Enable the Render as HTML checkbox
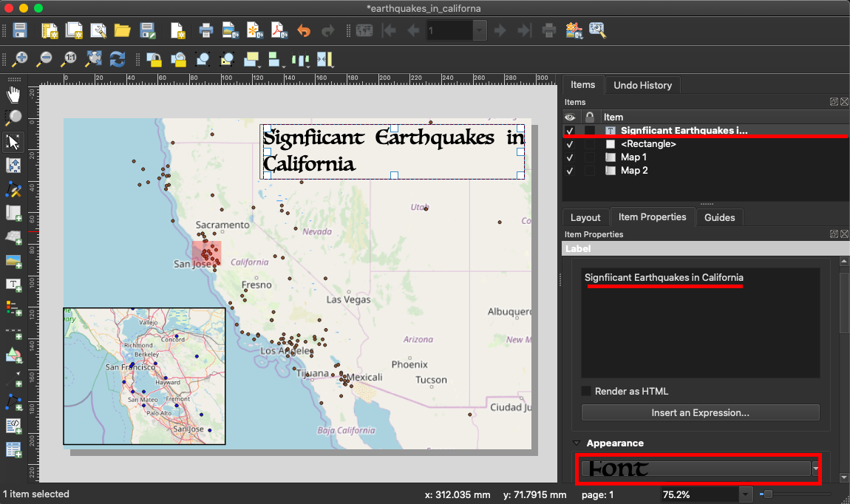This screenshot has width=850, height=504. (587, 391)
